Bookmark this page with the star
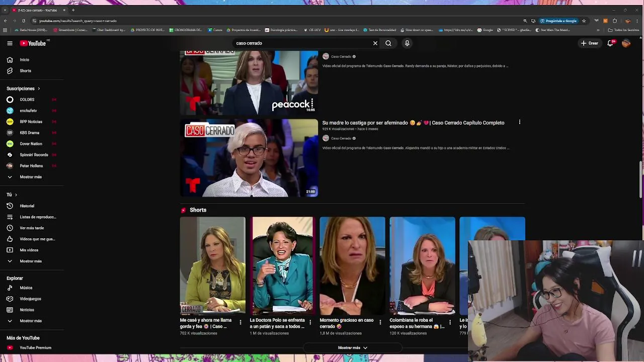This screenshot has height=362, width=644. [x=584, y=21]
